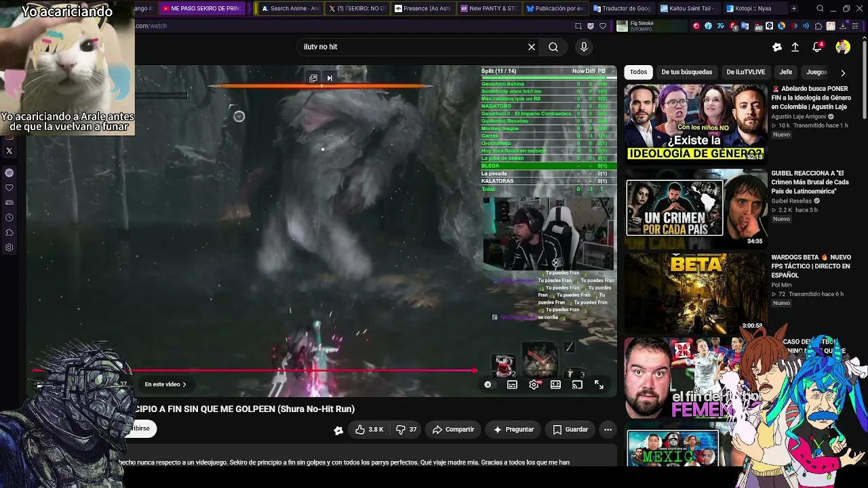Toggle subtitles in the video player
868x488 pixels.
(512, 384)
